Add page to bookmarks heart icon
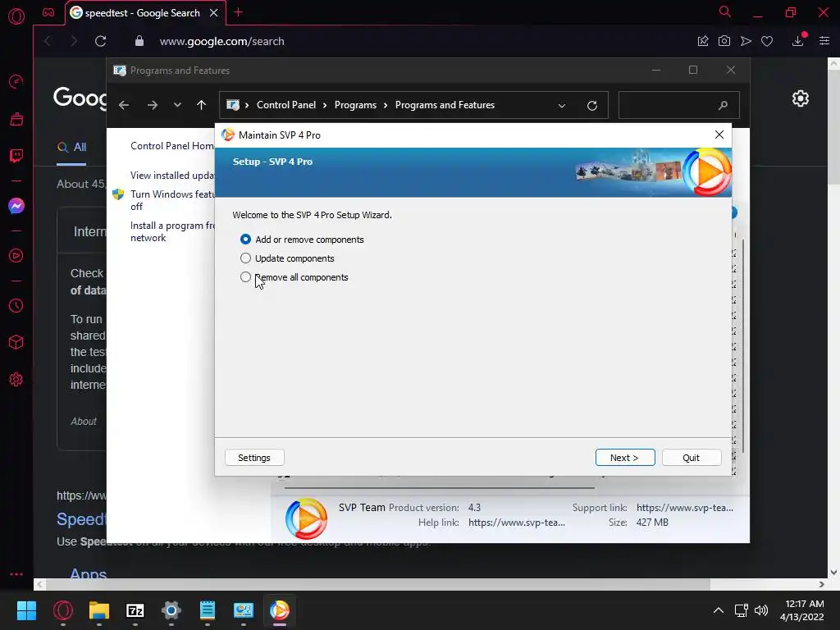 (x=767, y=41)
